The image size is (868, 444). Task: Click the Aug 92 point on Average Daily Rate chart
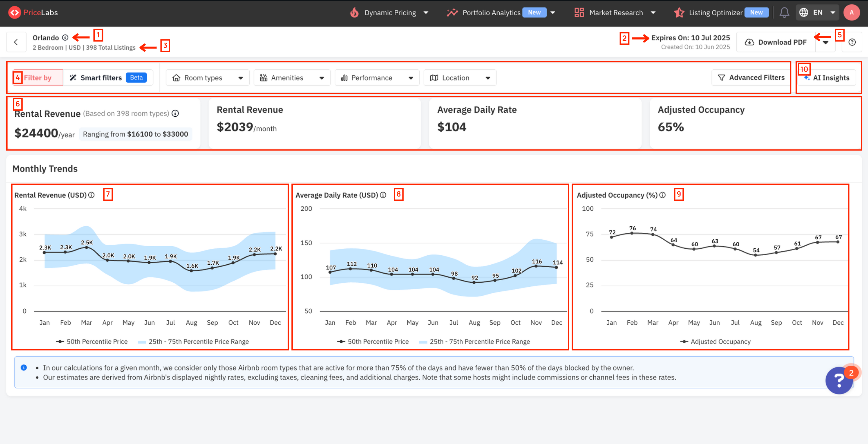474,282
